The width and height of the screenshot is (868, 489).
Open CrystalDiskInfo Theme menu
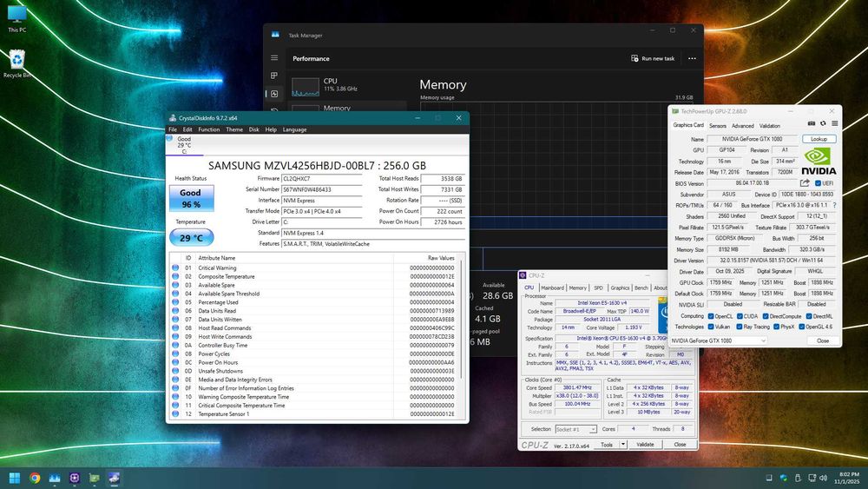[234, 129]
